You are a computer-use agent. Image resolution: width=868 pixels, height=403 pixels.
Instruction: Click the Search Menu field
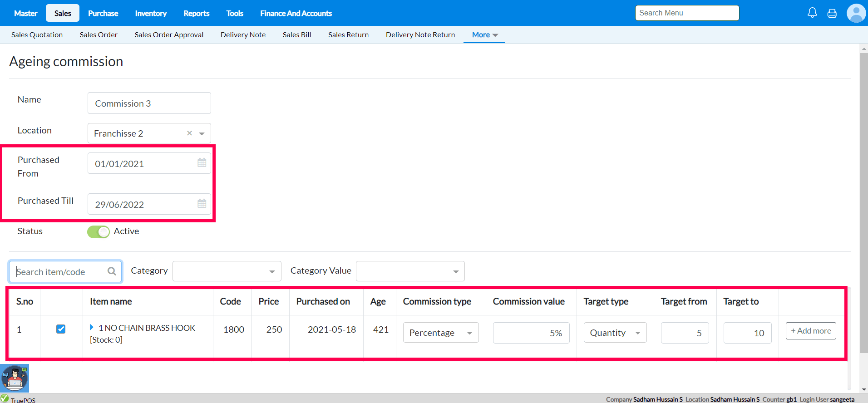(x=687, y=13)
